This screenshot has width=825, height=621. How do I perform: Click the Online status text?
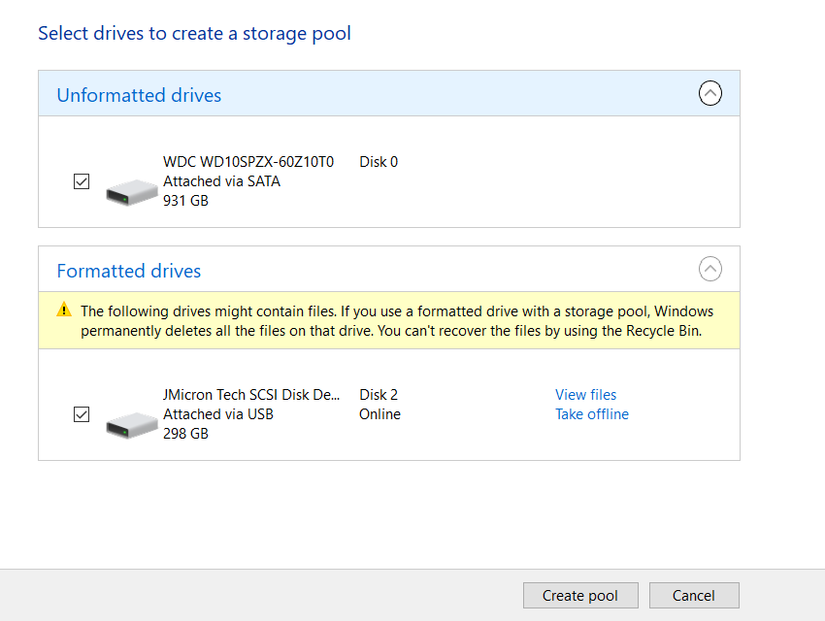click(380, 414)
